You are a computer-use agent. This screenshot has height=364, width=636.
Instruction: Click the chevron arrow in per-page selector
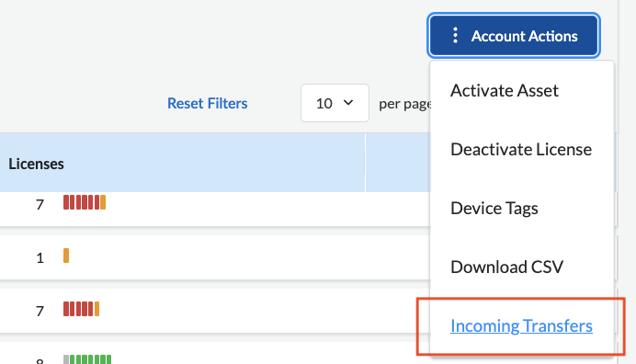348,103
